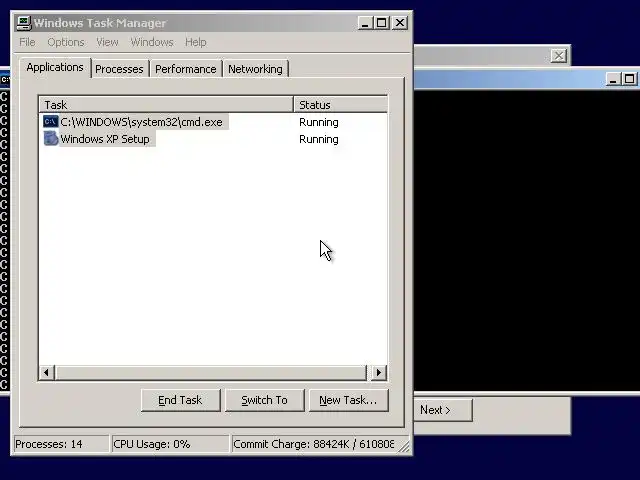Switch to the Networking tab
Image resolution: width=640 pixels, height=480 pixels.
pyautogui.click(x=255, y=69)
